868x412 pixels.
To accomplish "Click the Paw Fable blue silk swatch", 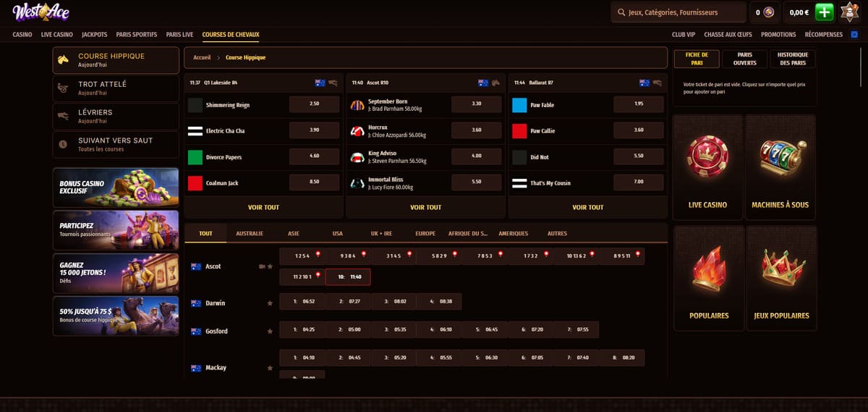I will (x=519, y=105).
